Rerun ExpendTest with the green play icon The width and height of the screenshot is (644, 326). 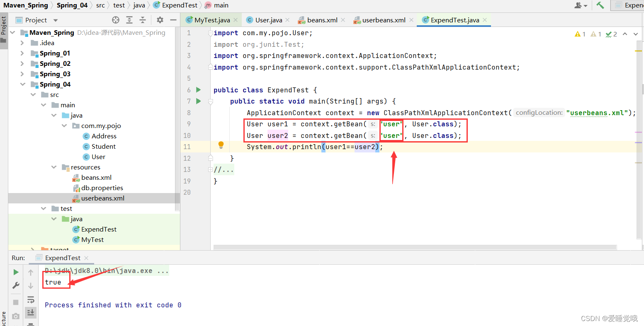(x=16, y=272)
